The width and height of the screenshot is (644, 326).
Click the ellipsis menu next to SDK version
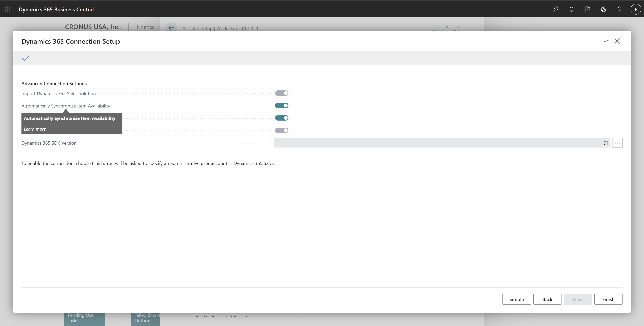click(x=618, y=143)
